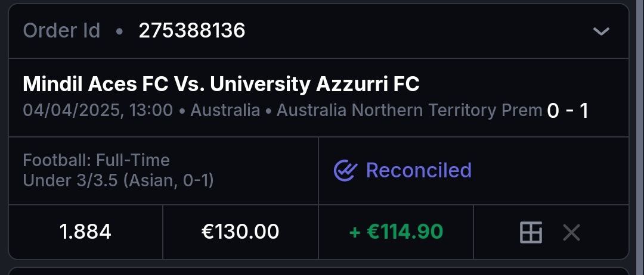
Task: Click the stake amount €130.00
Action: point(240,232)
